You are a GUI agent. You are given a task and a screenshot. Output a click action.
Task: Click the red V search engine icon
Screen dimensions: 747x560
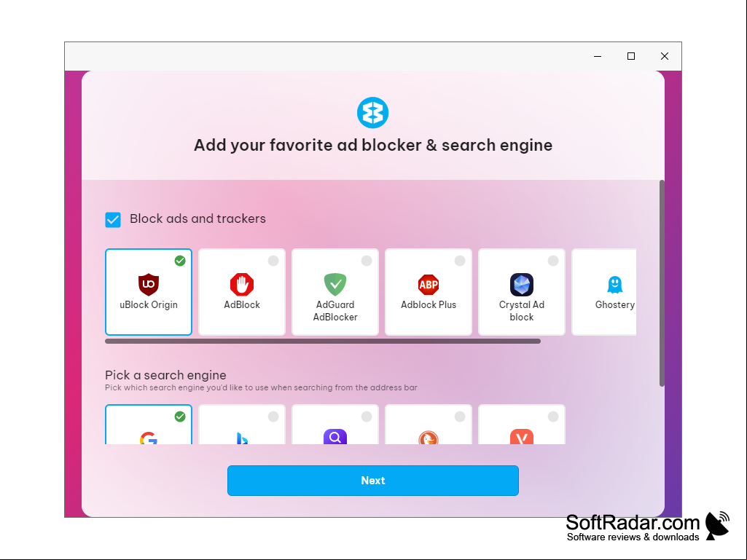(522, 437)
